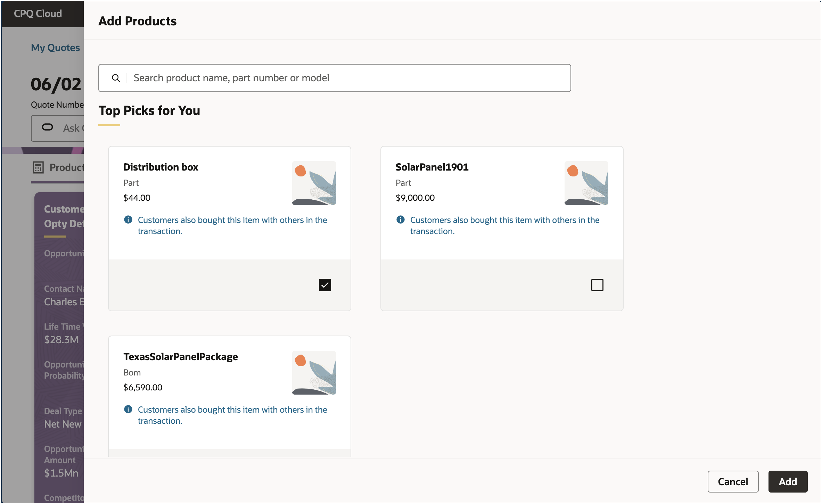Screen dimensions: 822x504
Task: Click the Add button
Action: pos(788,481)
